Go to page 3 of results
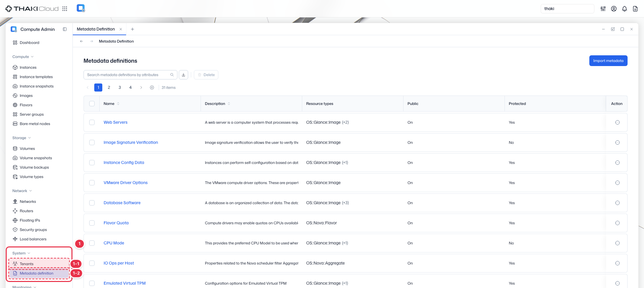The width and height of the screenshot is (644, 288). [x=120, y=88]
